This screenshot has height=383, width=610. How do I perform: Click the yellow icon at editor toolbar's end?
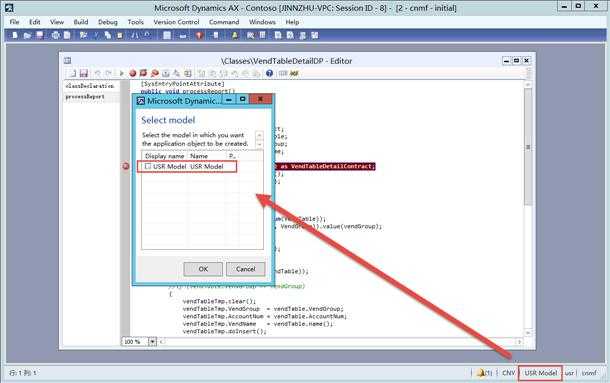coord(294,73)
